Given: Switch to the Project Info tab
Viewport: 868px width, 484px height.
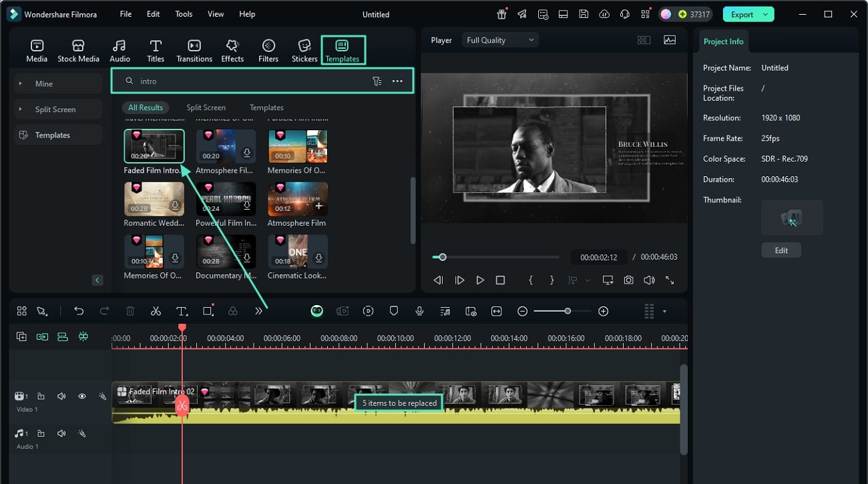Looking at the screenshot, I should [x=723, y=41].
